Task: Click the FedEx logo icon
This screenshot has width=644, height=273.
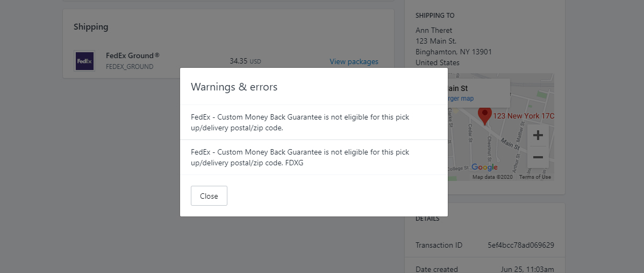Action: 84,61
